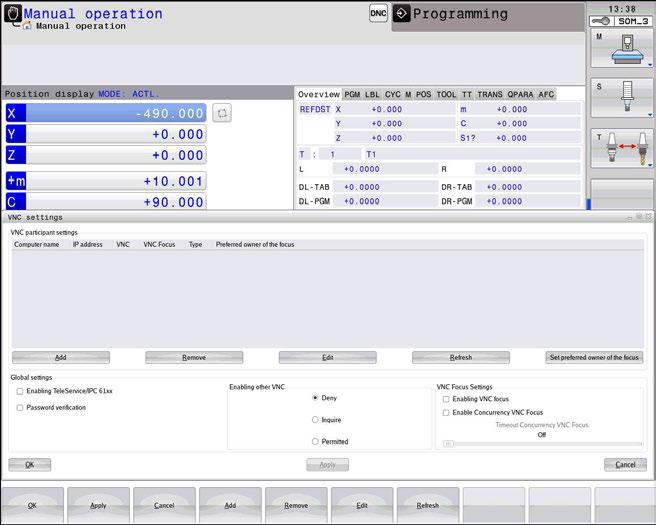
Task: Click the Programming mode icon
Action: point(401,14)
